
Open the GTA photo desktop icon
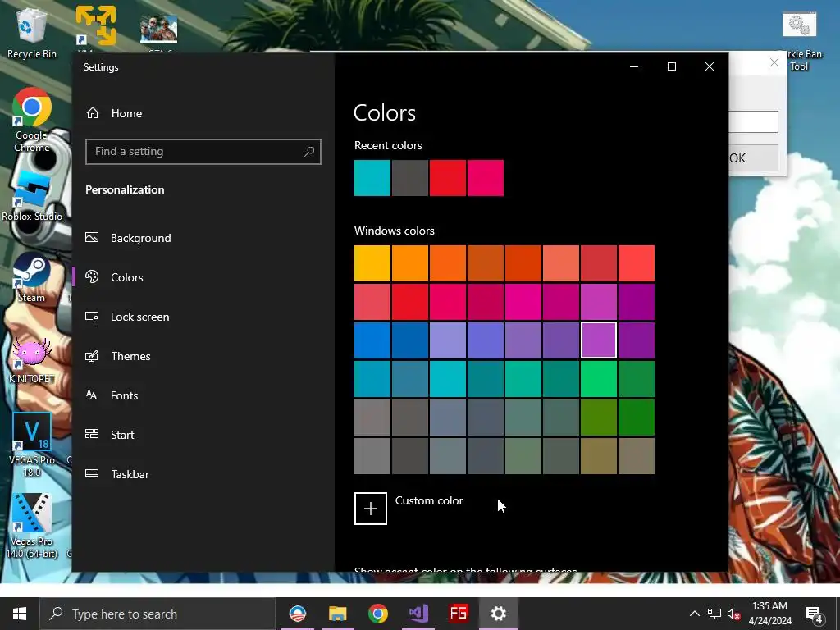point(158,30)
